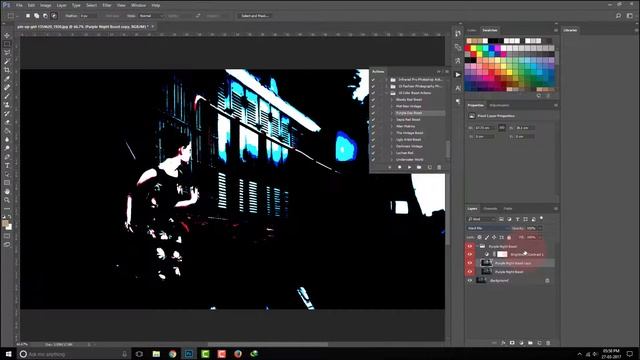640x360 pixels.
Task: Select the Lasso tool
Action: click(x=7, y=52)
